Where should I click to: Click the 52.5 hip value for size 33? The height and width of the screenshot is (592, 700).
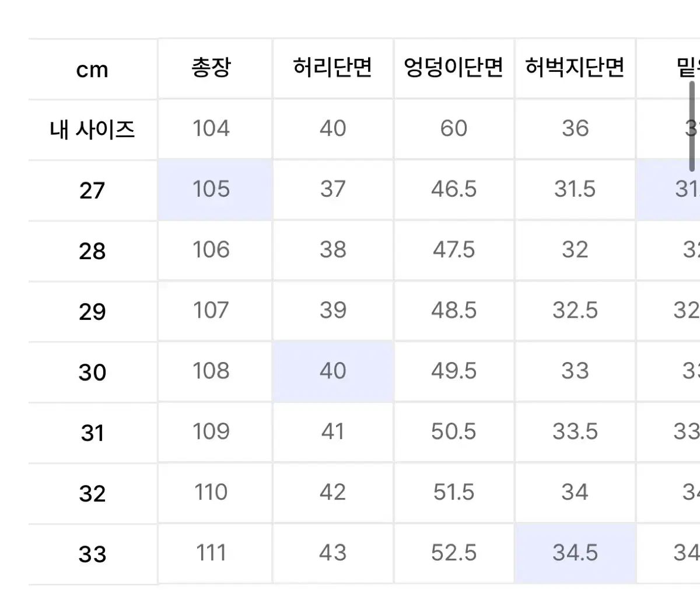point(454,553)
